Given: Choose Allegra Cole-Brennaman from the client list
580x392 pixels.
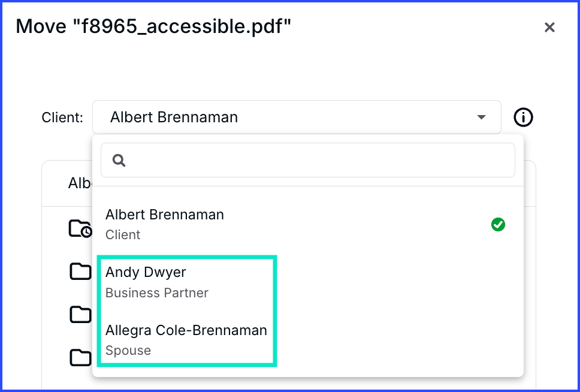Looking at the screenshot, I should (x=308, y=340).
